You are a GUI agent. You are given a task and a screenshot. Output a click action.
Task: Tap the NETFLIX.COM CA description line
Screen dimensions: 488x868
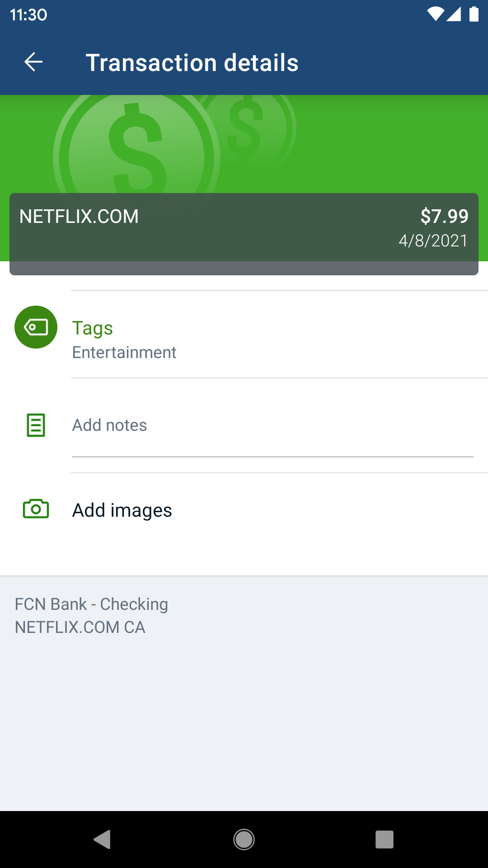[80, 627]
